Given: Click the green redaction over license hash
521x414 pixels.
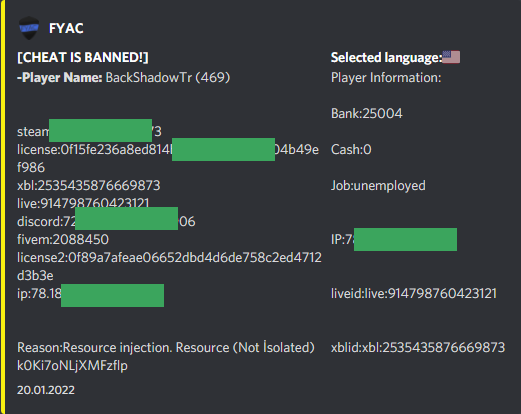Looking at the screenshot, I should [223, 149].
